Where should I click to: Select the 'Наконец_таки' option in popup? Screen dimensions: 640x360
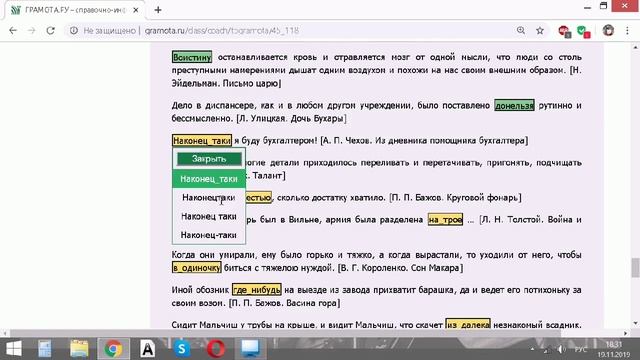coord(209,179)
